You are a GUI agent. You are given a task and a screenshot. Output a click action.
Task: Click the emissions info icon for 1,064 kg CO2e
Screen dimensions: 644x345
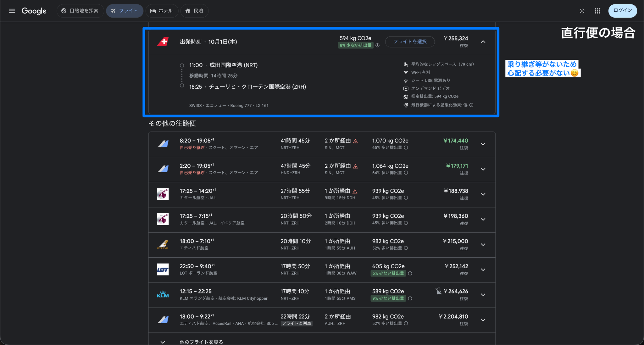[406, 173]
